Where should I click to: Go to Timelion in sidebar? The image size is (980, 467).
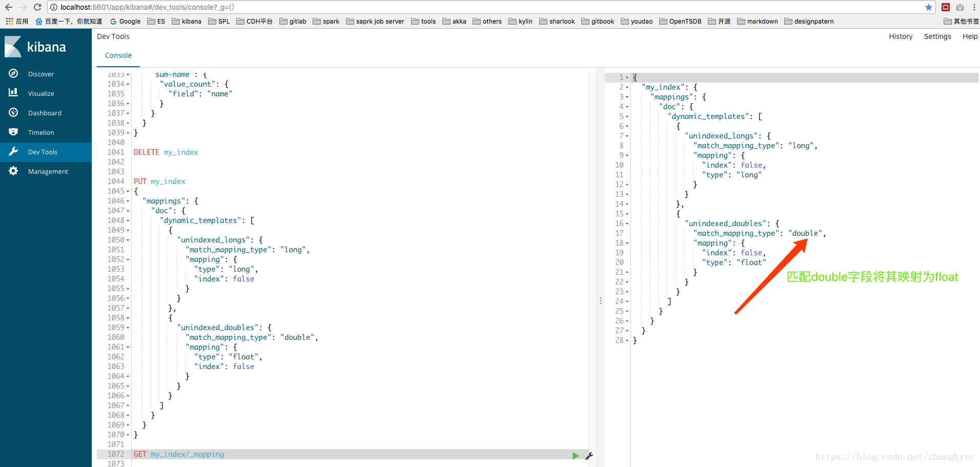(41, 132)
